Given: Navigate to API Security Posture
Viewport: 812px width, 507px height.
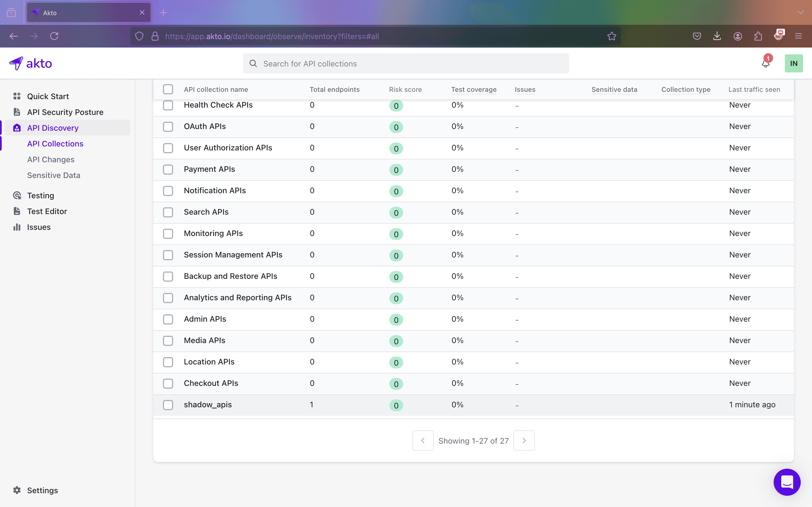Looking at the screenshot, I should pos(65,112).
